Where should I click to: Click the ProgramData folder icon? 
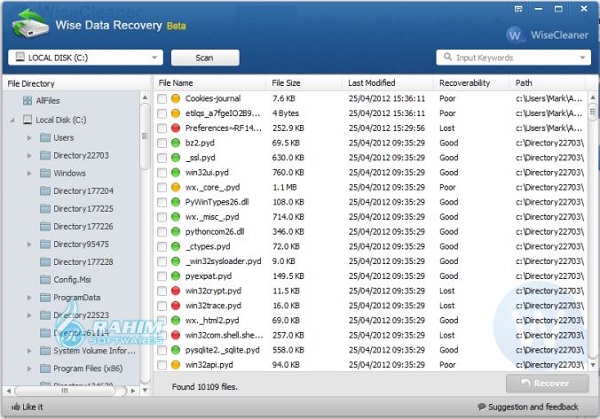pyautogui.click(x=45, y=297)
